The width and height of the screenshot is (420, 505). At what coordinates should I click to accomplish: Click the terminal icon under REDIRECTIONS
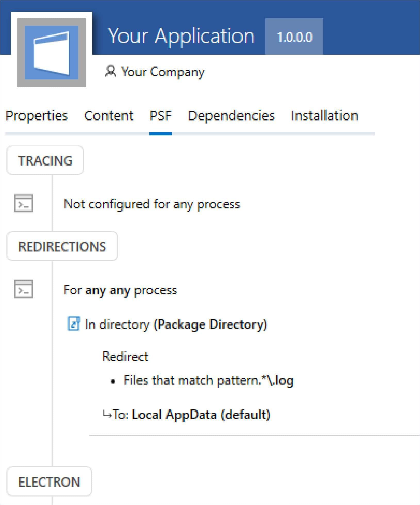[23, 289]
